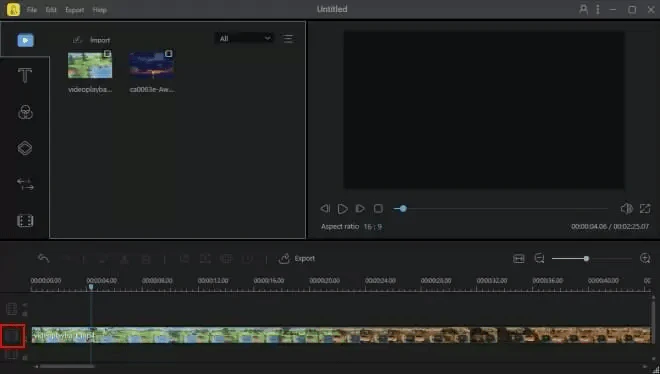Screen dimensions: 660x374
Task: Click the dimmed mosaic grid icon
Action: (x=226, y=259)
